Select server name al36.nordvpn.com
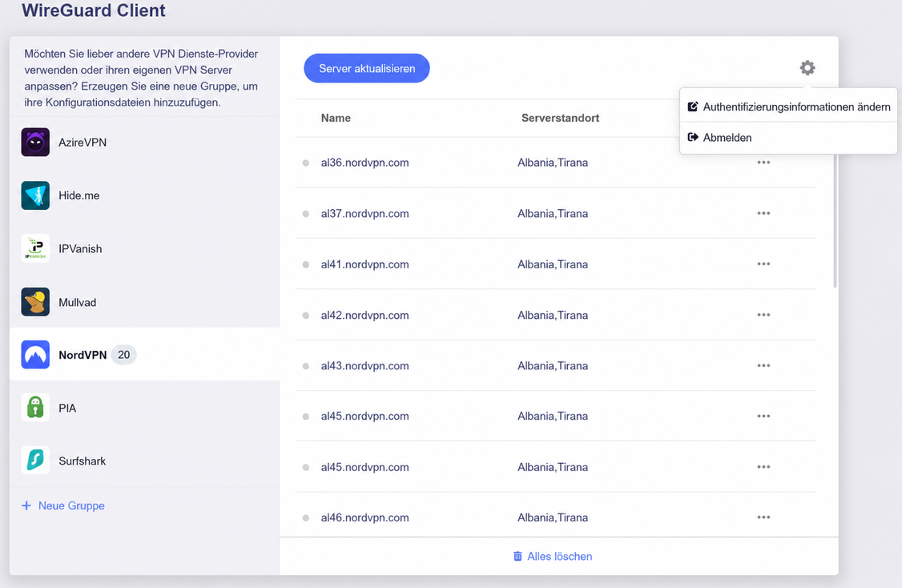This screenshot has height=588, width=902. coord(364,163)
